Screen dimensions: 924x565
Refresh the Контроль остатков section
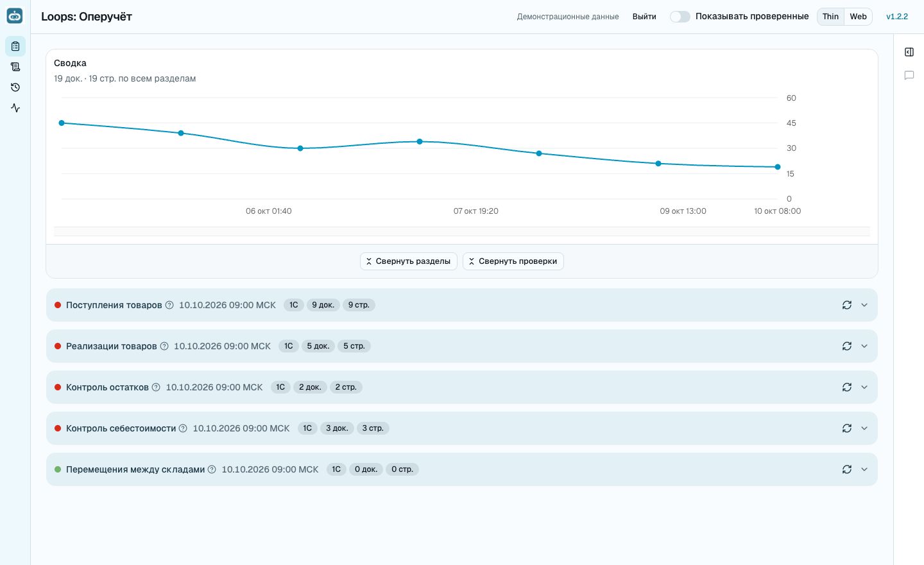click(x=847, y=387)
